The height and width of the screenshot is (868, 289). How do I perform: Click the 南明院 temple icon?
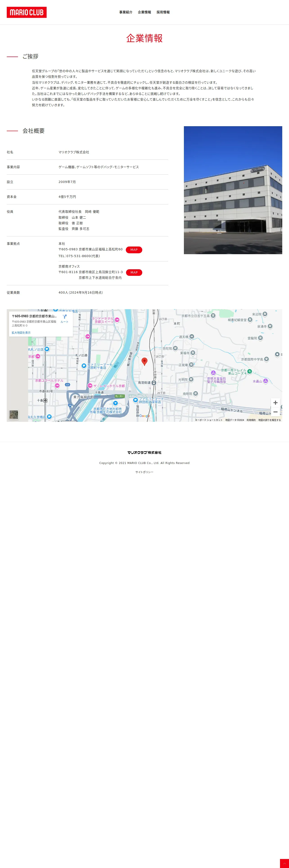coord(195,394)
